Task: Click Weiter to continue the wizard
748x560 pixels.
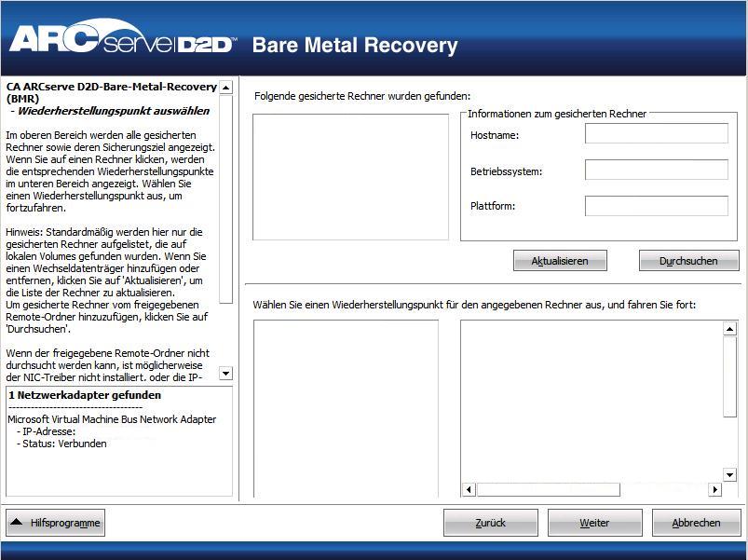Action: click(x=593, y=522)
